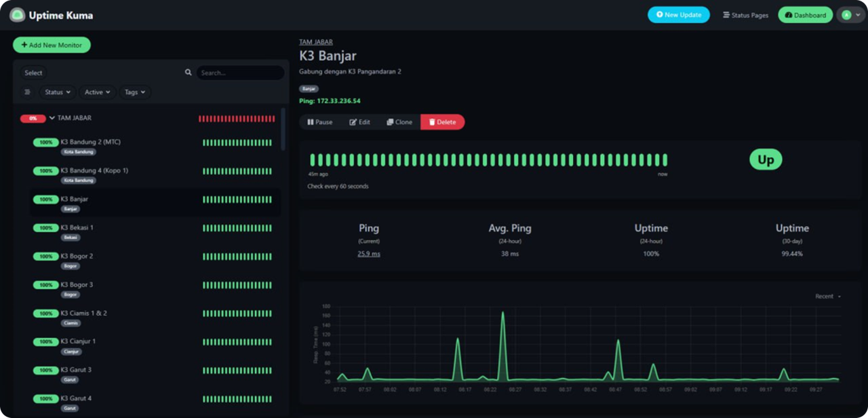Clone the K3 Banjar monitor

coord(399,122)
